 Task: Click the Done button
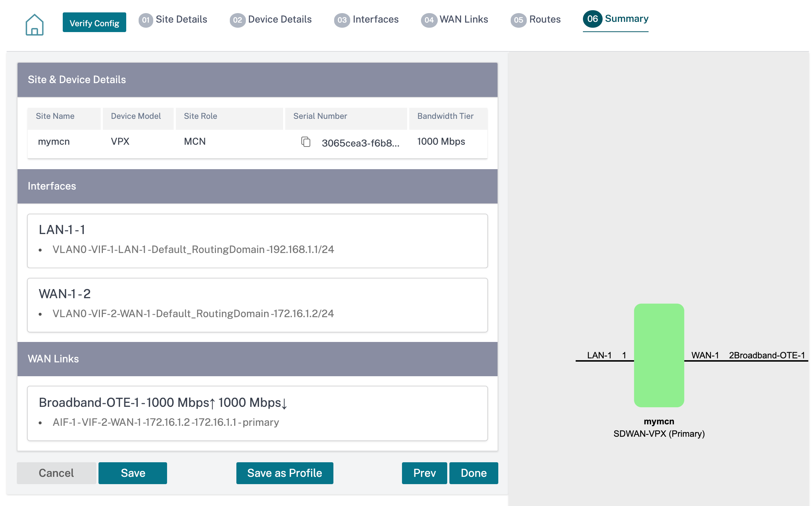tap(474, 473)
